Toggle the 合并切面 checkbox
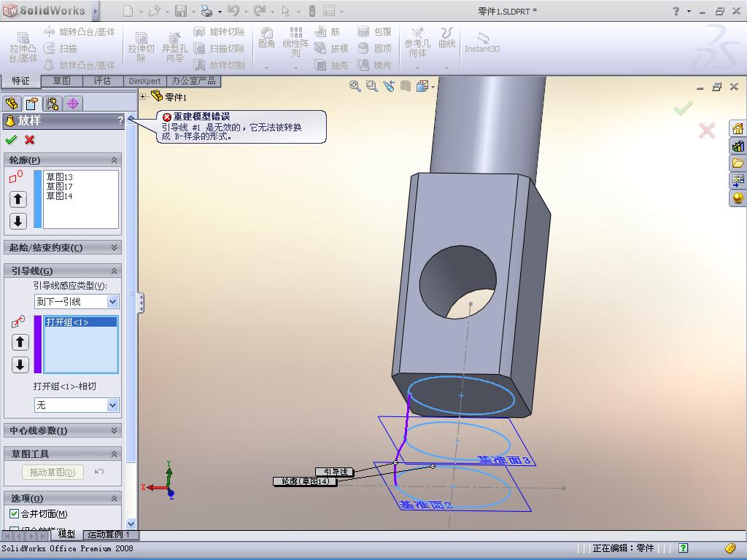The height and width of the screenshot is (560, 747). tap(14, 514)
